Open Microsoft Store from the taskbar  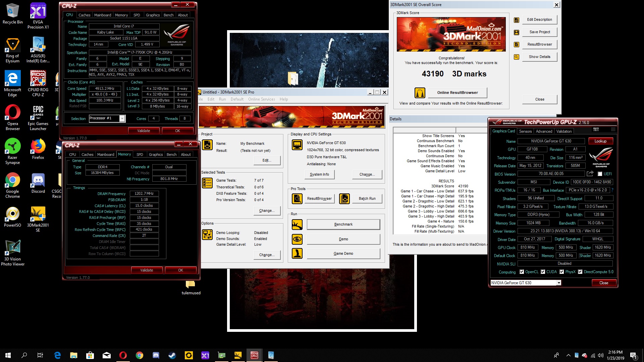(90, 355)
